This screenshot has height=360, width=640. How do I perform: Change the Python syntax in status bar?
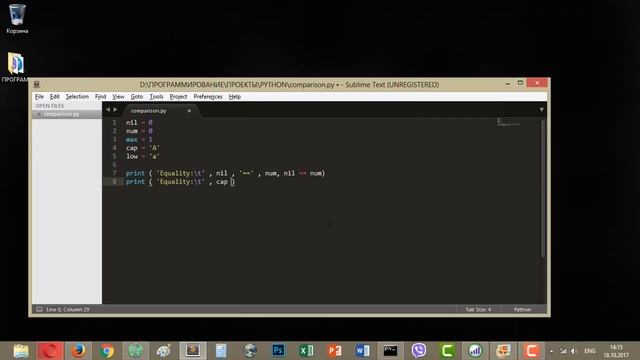522,309
